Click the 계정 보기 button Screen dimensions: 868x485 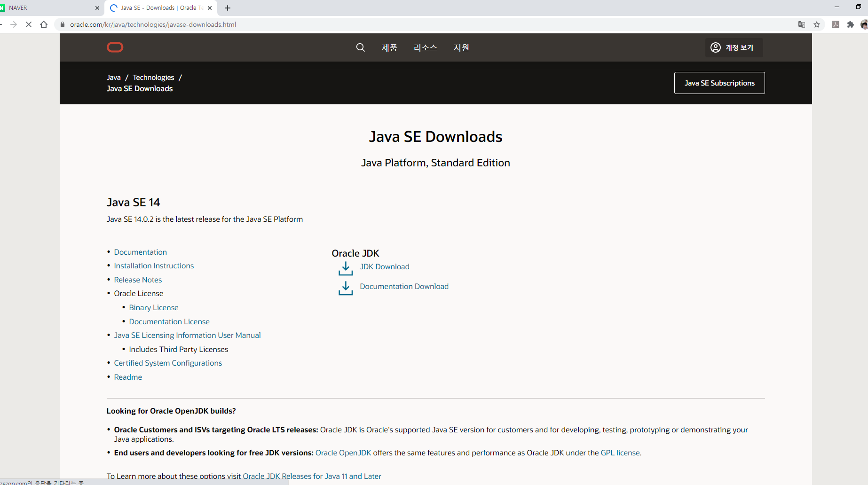[x=734, y=47]
